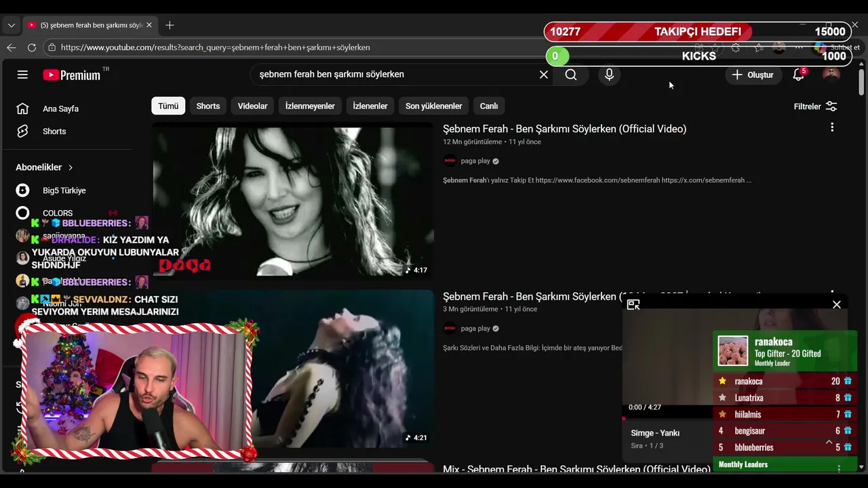The image size is (868, 488).
Task: Click the paga play avatar on the first result
Action: coord(450,161)
